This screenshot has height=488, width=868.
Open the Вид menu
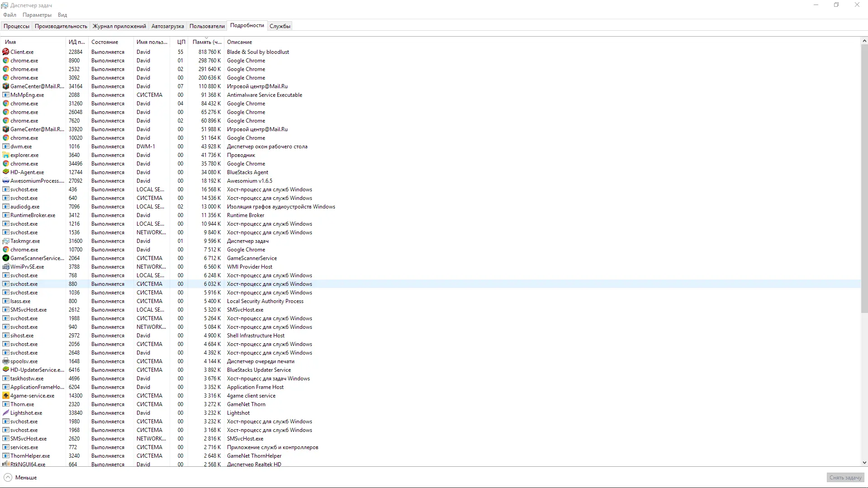point(62,15)
